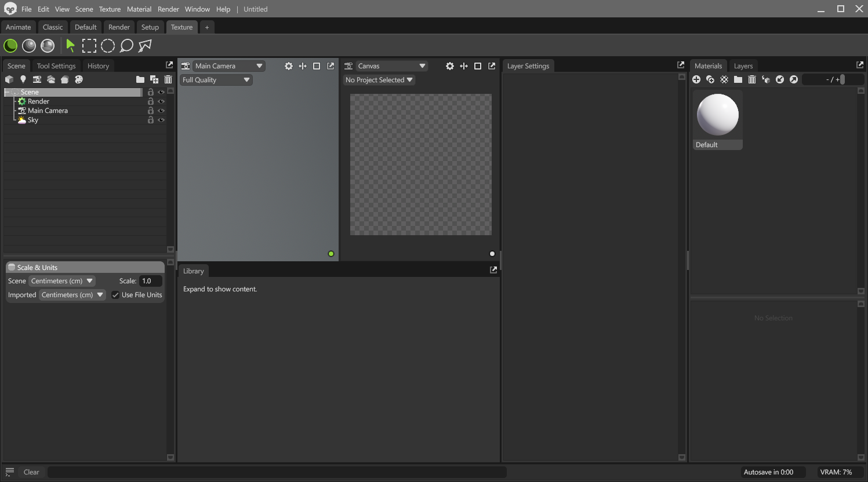Screen dimensions: 868x482
Task: Select the polygon lasso selection tool
Action: pyautogui.click(x=144, y=45)
